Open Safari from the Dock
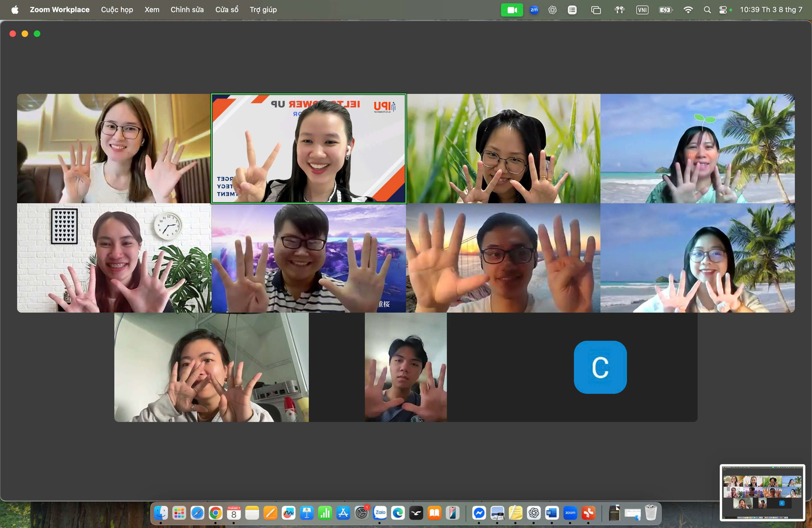 (x=197, y=513)
